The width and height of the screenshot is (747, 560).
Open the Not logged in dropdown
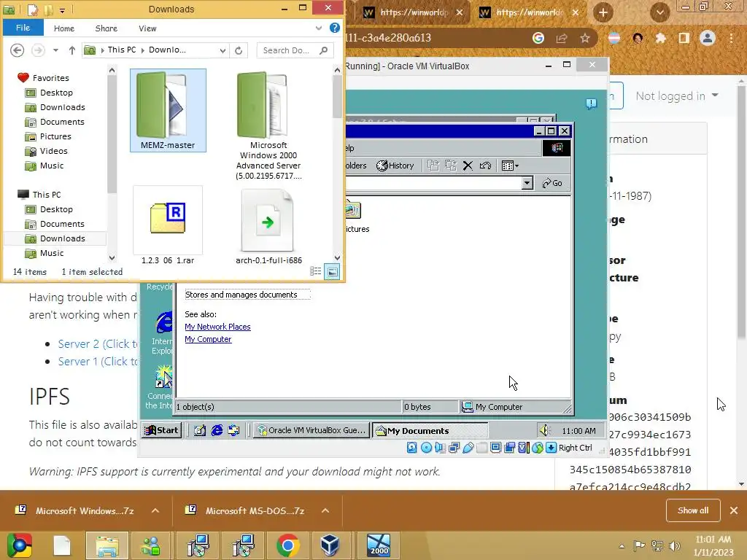click(x=676, y=96)
